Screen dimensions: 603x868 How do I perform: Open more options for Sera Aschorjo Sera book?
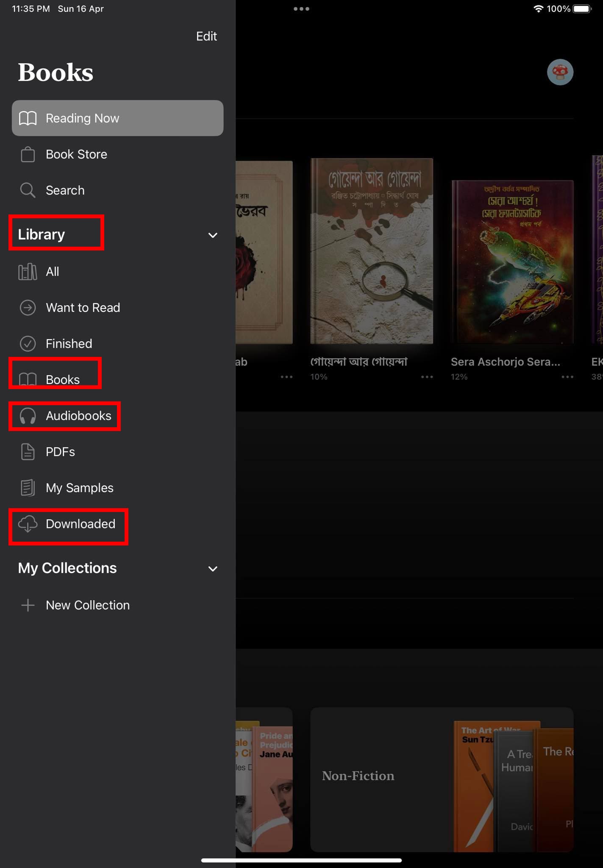[x=567, y=377]
